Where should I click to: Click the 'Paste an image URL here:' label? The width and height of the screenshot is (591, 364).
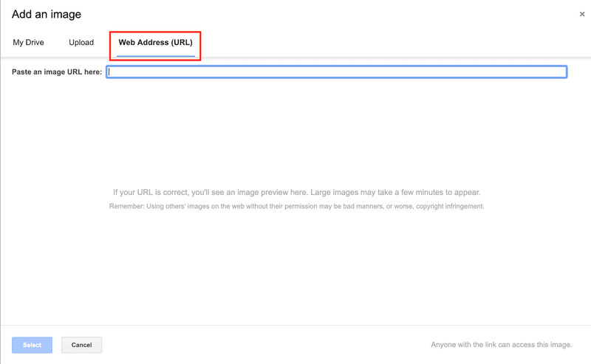click(x=57, y=72)
